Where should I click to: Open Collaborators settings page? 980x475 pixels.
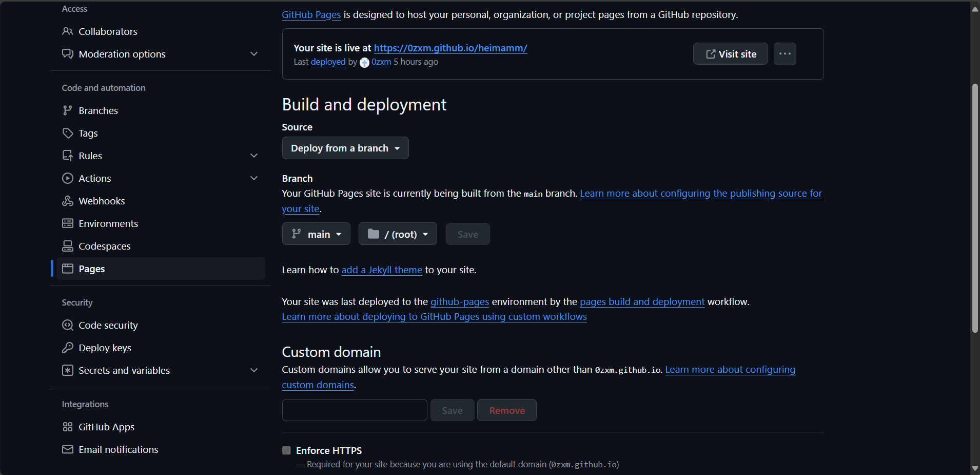tap(108, 31)
